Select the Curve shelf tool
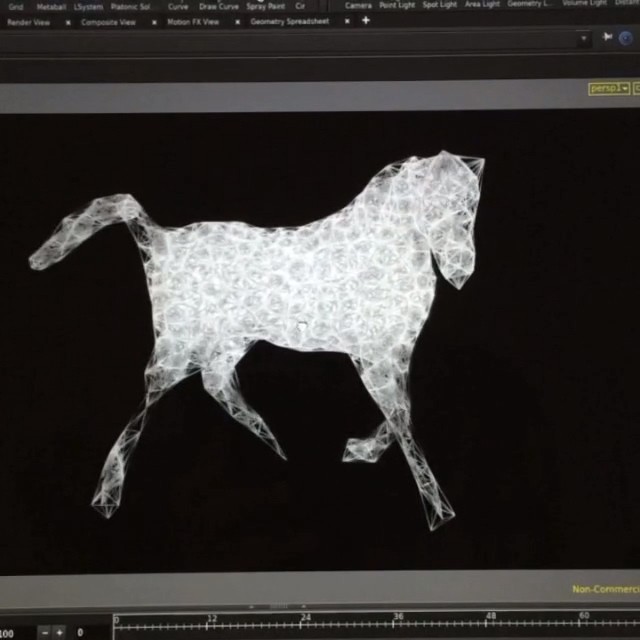The width and height of the screenshot is (640, 640). [x=178, y=6]
